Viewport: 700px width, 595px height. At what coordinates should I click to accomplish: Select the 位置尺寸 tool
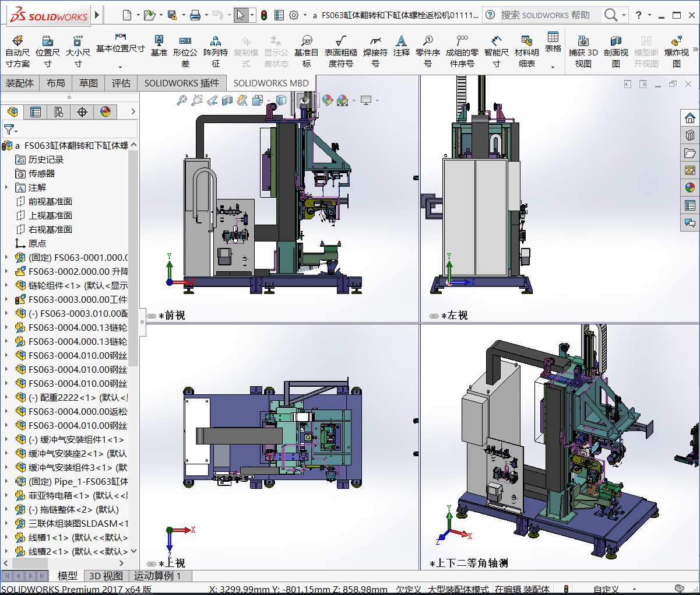click(48, 51)
